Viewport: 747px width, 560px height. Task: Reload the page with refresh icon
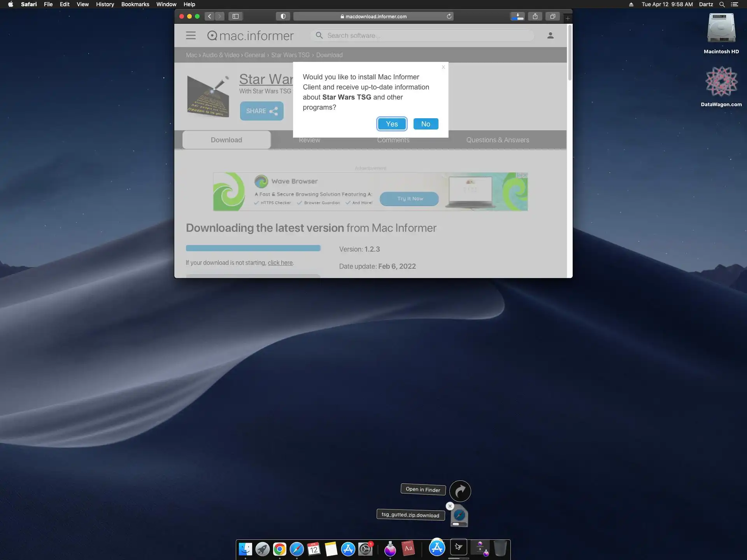click(449, 16)
